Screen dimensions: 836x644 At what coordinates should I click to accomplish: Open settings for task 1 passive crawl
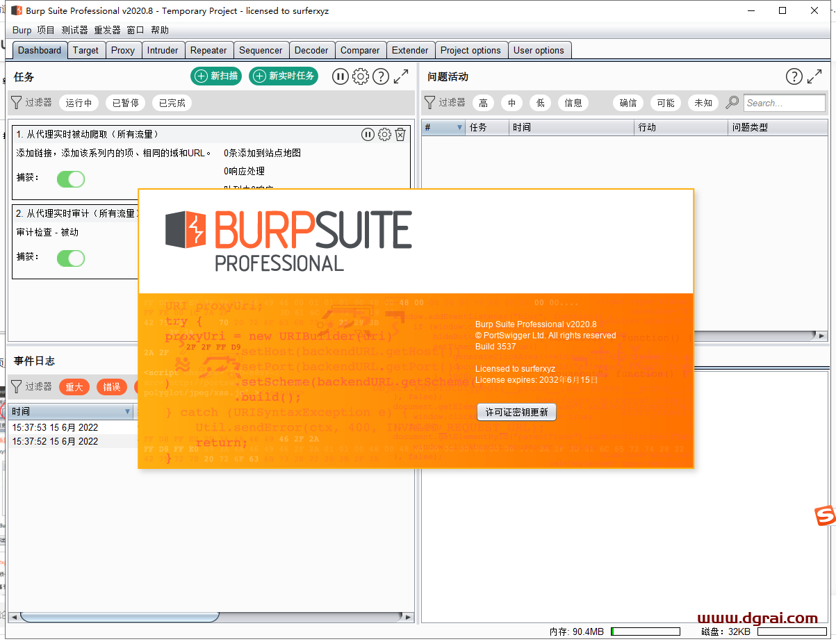384,135
